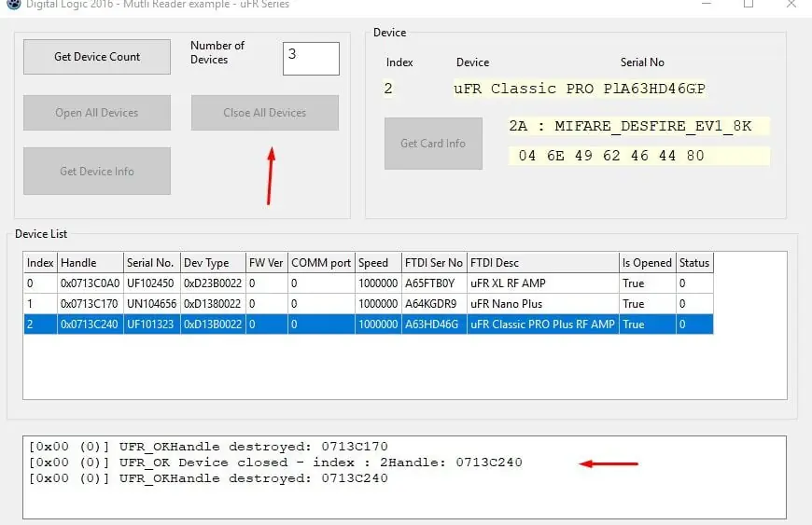Click device type 0xD1380022
This screenshot has width=812, height=525.
[x=212, y=304]
